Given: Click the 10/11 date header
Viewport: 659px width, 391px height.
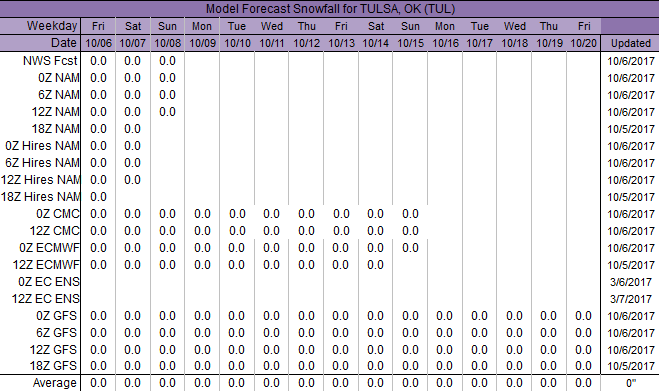Looking at the screenshot, I should pyautogui.click(x=272, y=43).
